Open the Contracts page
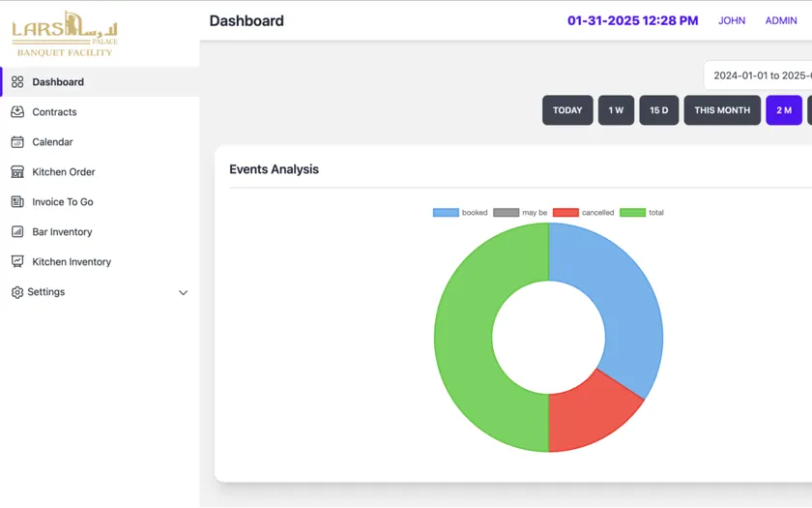This screenshot has width=812, height=508. tap(100, 112)
